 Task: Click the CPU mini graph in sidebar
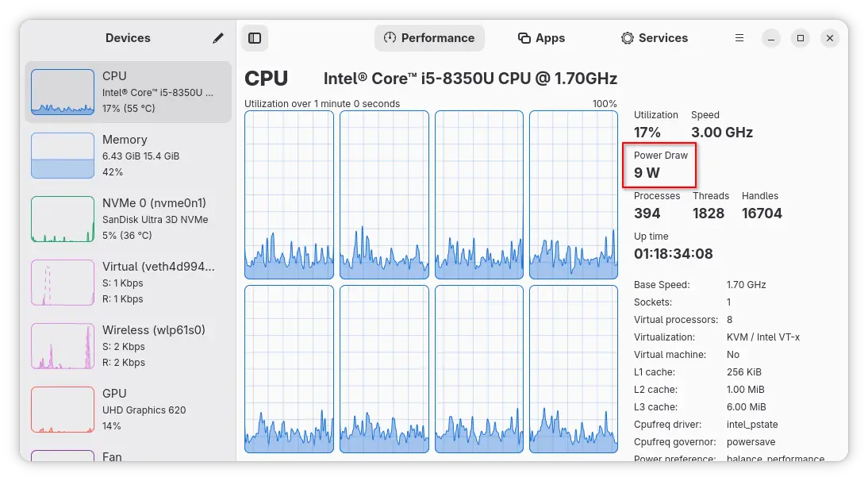[63, 92]
